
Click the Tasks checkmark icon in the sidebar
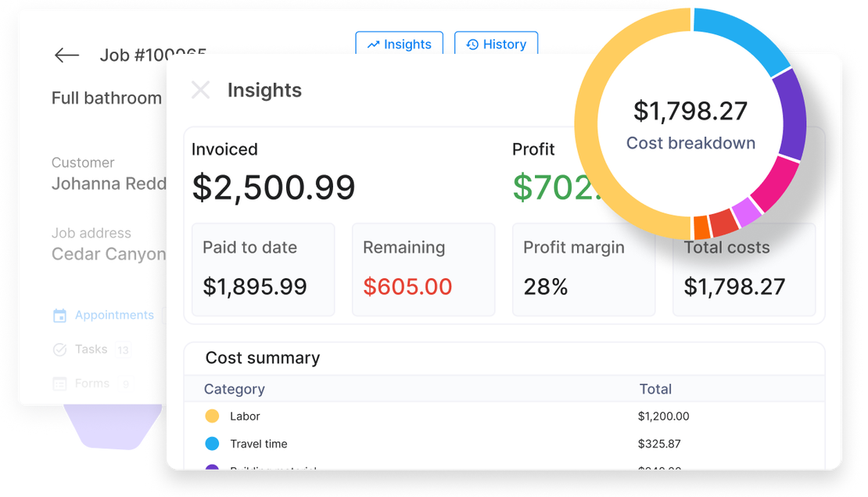click(x=59, y=349)
